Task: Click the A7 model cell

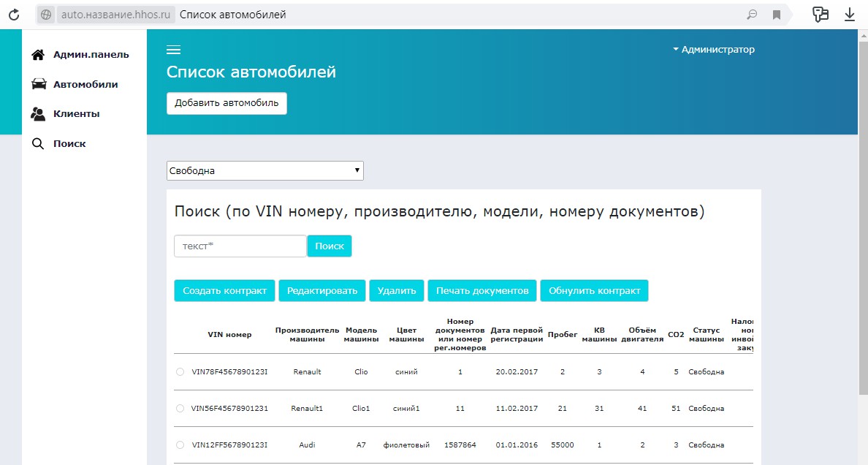Action: click(361, 445)
